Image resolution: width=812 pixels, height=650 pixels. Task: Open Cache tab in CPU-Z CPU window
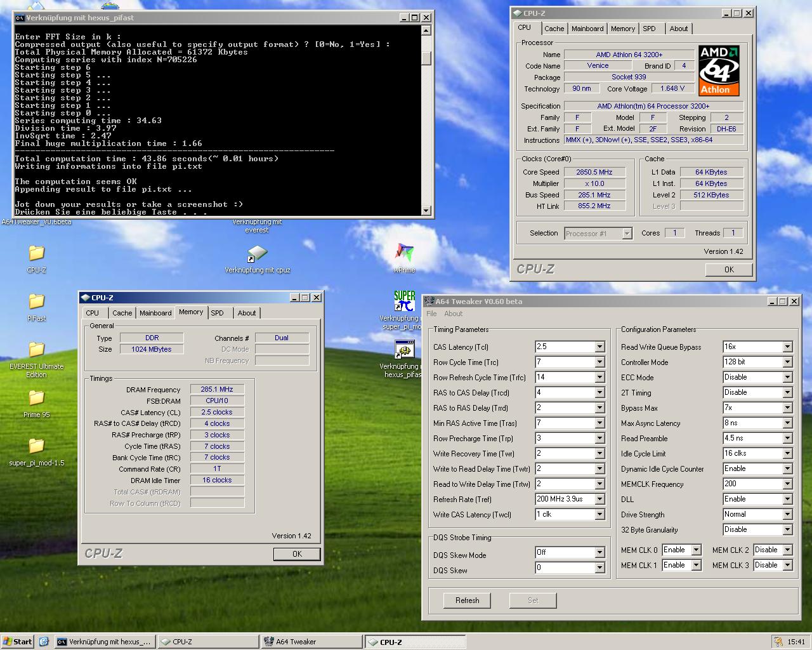coord(554,29)
